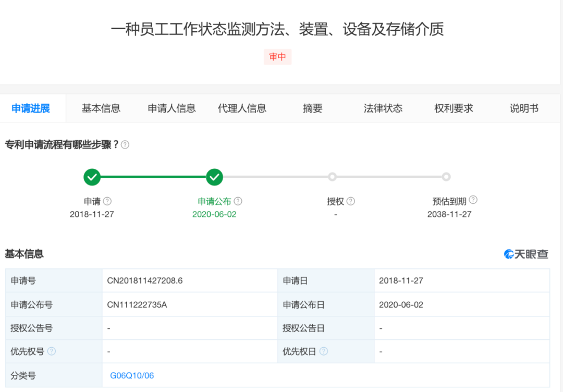Open the 说明书 tab

(x=524, y=108)
